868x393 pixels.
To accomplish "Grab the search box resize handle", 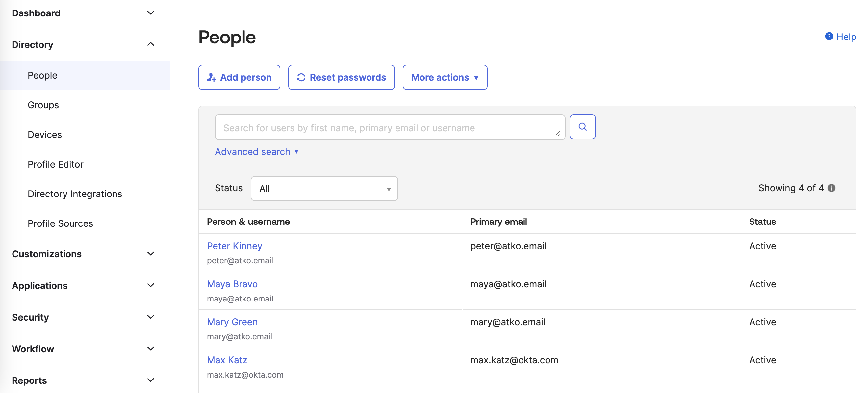I will pyautogui.click(x=558, y=134).
